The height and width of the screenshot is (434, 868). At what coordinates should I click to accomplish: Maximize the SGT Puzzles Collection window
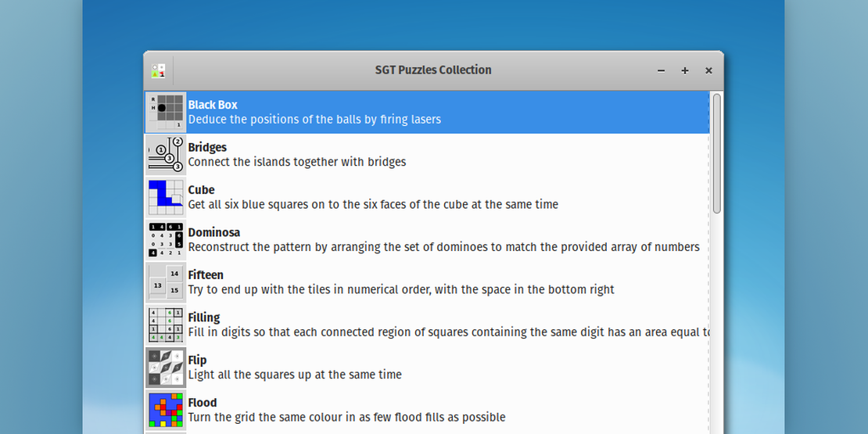pos(685,70)
